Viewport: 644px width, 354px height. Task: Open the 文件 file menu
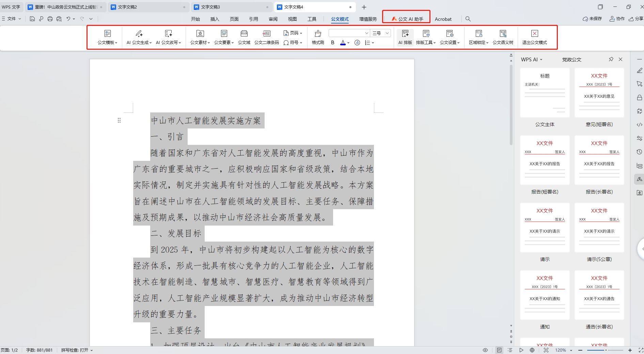12,19
